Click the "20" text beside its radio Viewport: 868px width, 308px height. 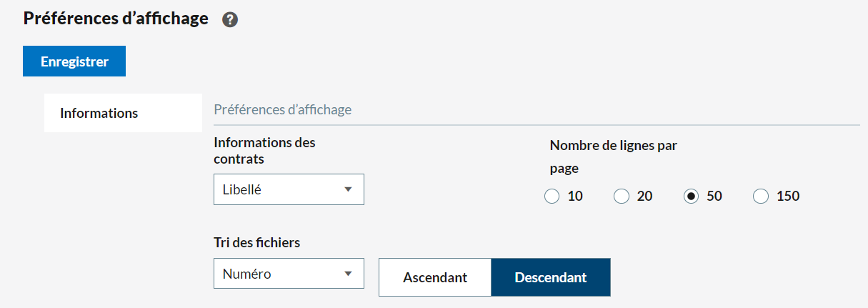point(644,196)
